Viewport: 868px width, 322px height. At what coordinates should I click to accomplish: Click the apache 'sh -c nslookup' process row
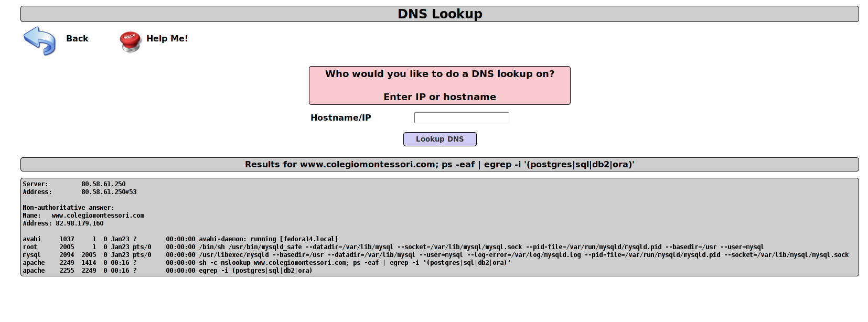click(x=266, y=263)
